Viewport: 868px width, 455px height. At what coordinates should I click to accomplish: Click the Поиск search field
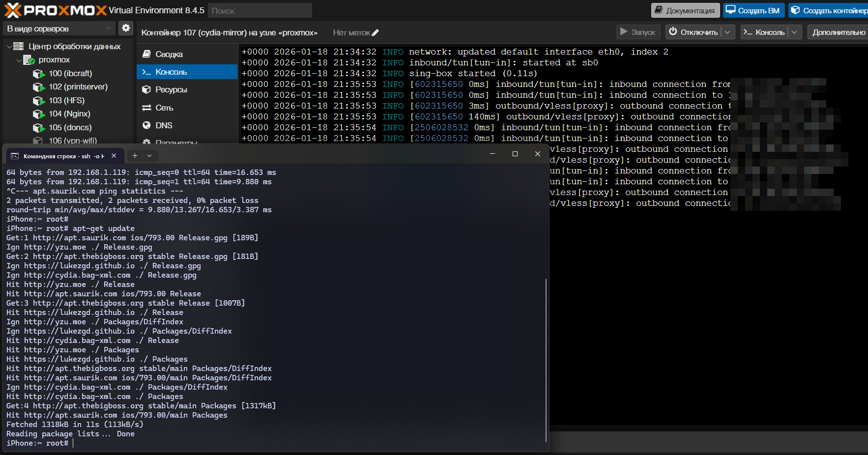coord(260,10)
